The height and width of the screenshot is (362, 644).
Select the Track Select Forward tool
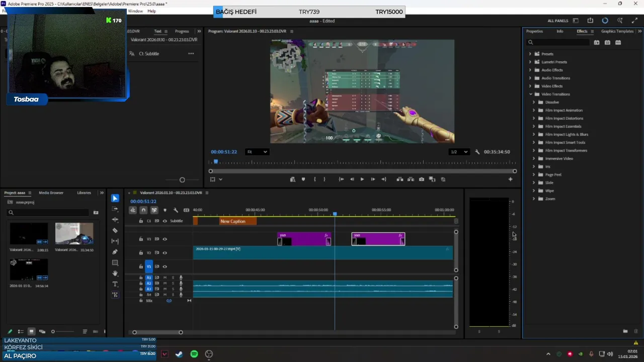point(115,209)
